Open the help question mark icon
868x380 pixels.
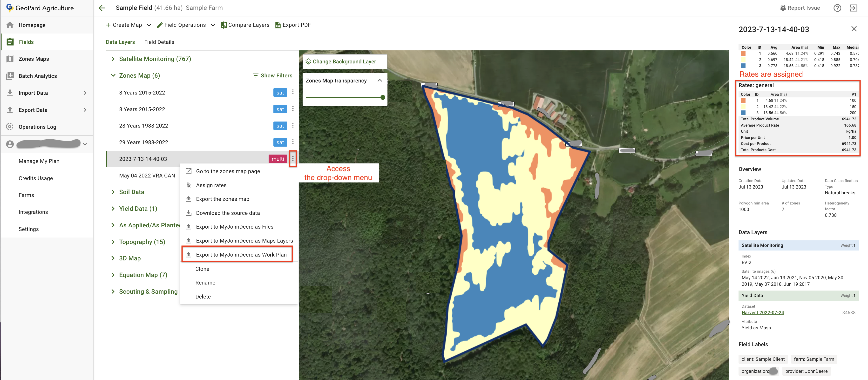837,8
